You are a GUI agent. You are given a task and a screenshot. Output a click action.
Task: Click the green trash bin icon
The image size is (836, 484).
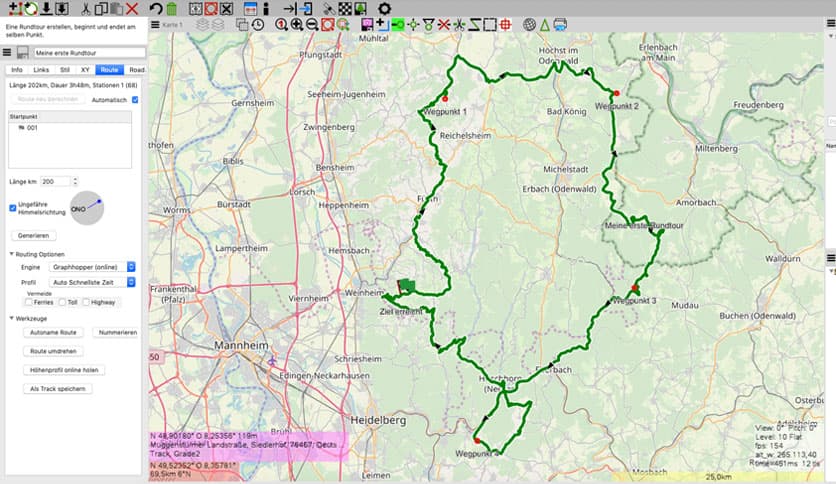pyautogui.click(x=171, y=9)
